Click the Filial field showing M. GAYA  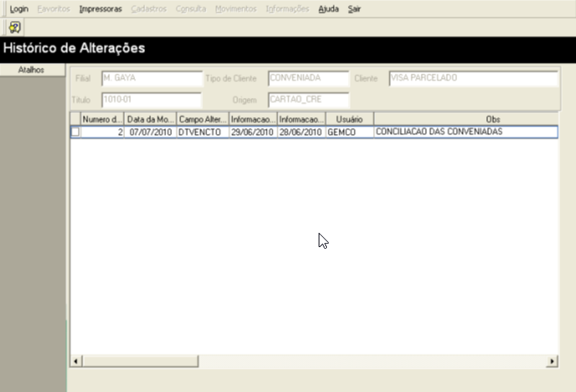tap(152, 78)
